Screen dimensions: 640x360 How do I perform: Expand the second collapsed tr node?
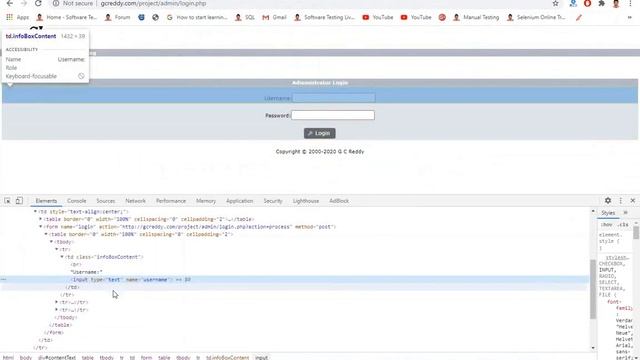click(57, 310)
